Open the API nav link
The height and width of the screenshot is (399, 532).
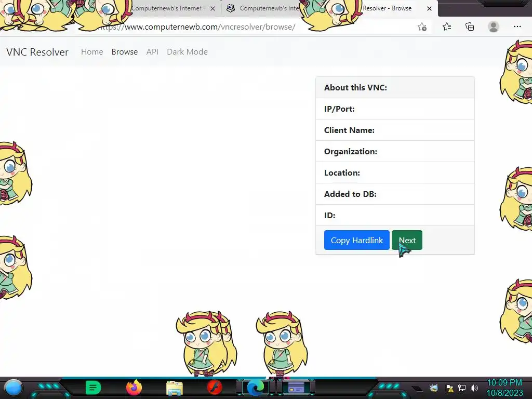152,52
